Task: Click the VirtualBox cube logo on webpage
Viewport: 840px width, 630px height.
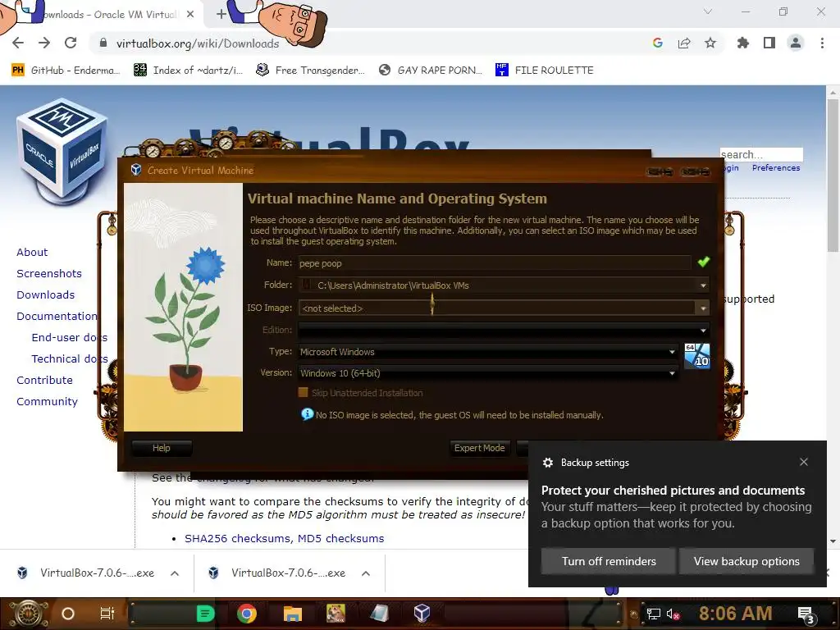Action: [x=62, y=151]
